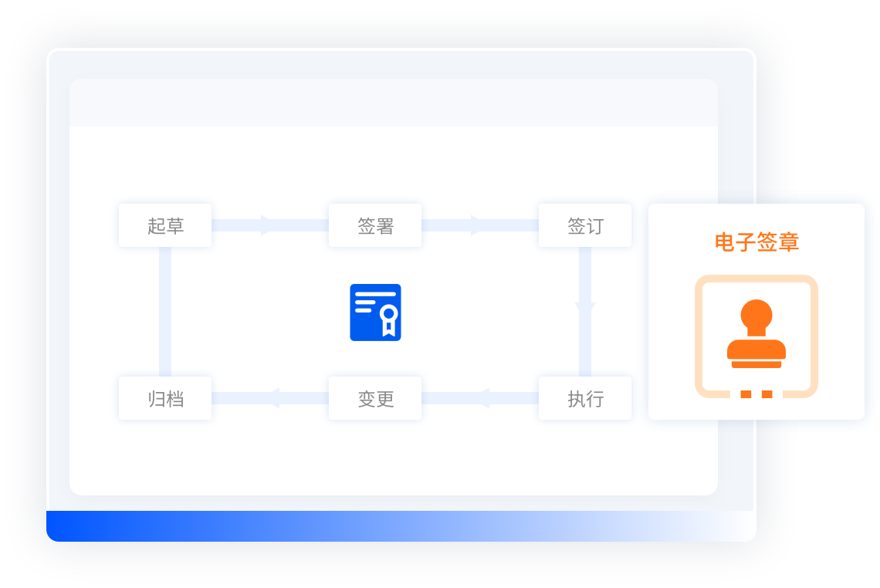This screenshot has width=880, height=588.
Task: Click the 变更 step button
Action: [x=375, y=398]
